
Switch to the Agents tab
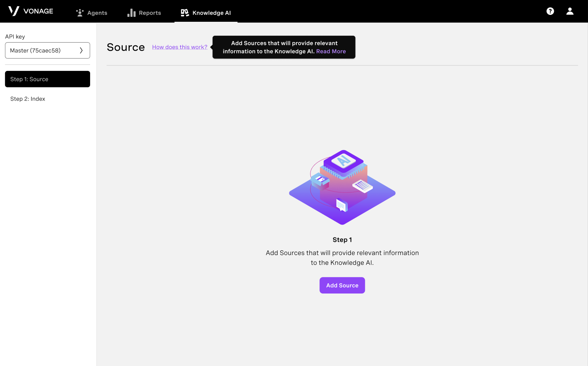(x=97, y=13)
